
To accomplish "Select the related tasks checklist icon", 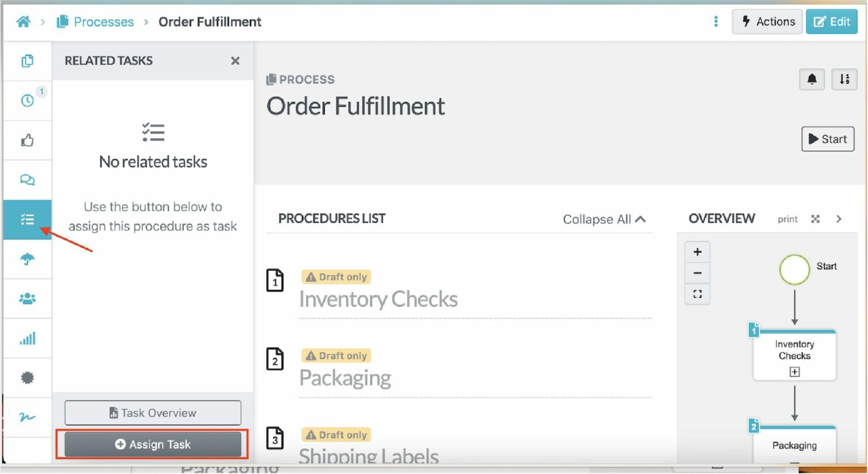I will pos(27,219).
